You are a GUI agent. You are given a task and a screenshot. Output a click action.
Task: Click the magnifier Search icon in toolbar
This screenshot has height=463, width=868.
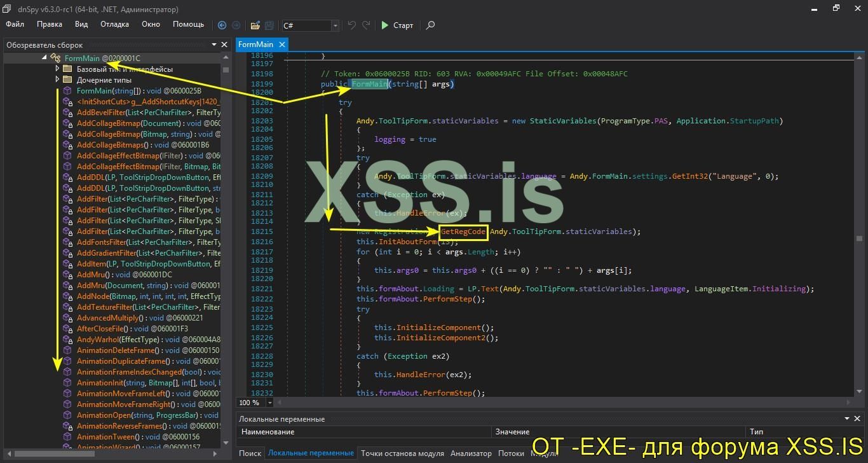coord(430,25)
